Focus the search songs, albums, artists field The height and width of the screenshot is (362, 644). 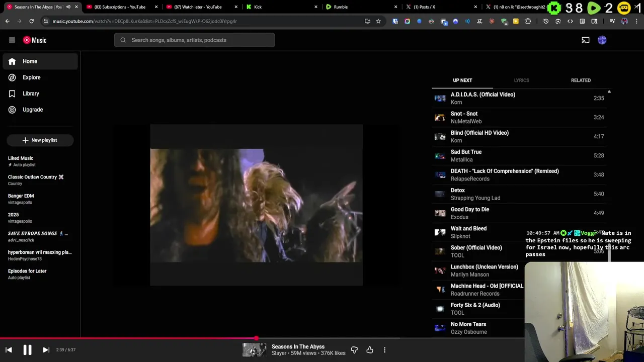tap(195, 40)
